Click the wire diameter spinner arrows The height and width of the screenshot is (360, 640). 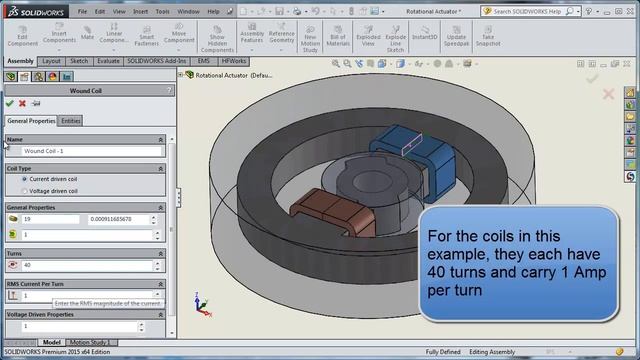(x=154, y=220)
